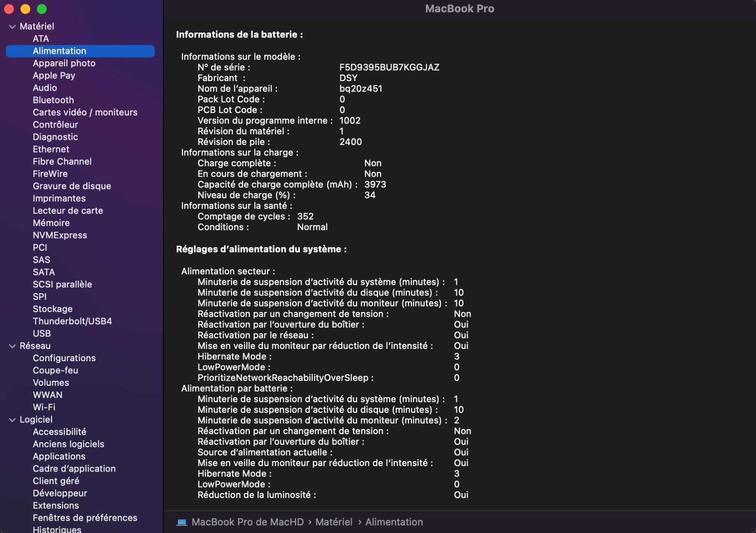
Task: Click the Matériel category label
Action: click(37, 26)
